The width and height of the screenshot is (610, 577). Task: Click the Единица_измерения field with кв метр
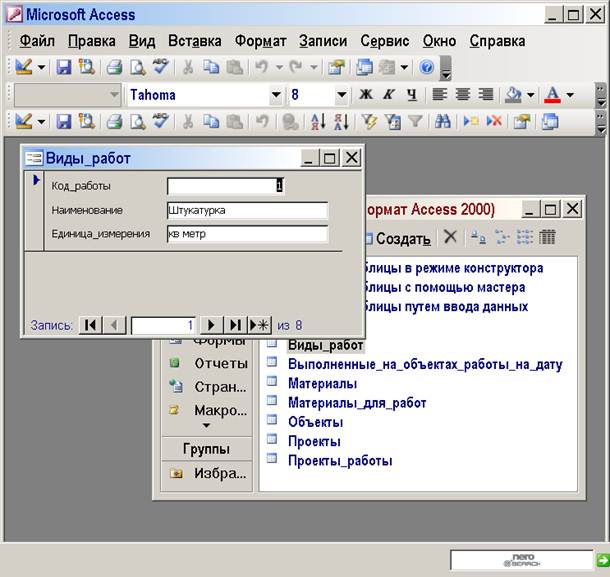[x=248, y=234]
